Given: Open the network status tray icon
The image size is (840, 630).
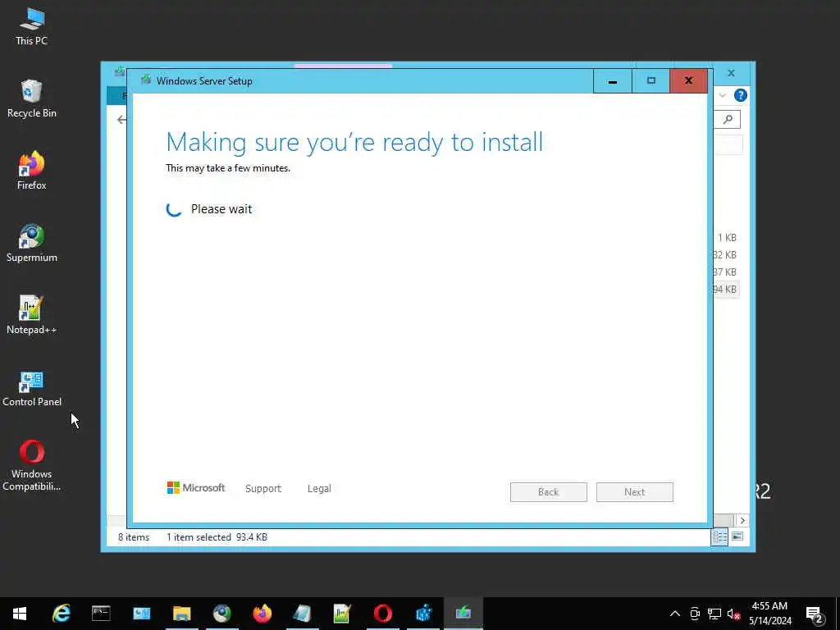Looking at the screenshot, I should (x=714, y=614).
